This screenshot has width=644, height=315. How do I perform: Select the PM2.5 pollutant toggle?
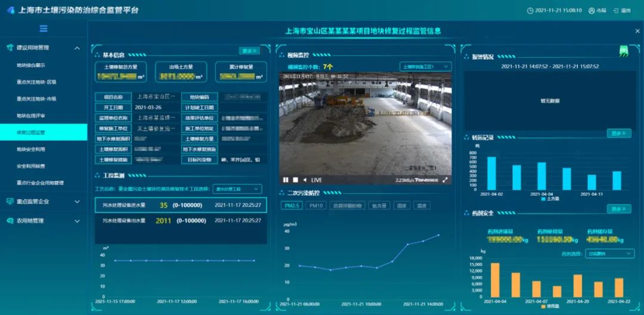[x=292, y=205]
